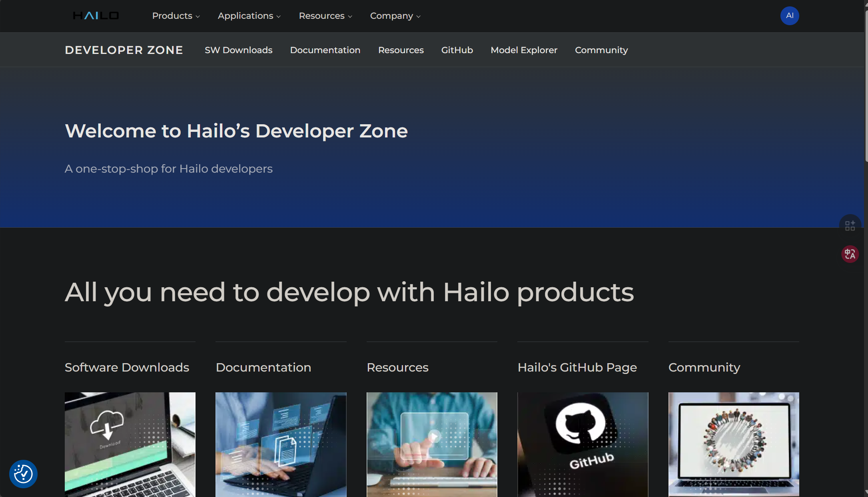Click the Hailo's GitHub Page heading
This screenshot has width=868, height=497.
(577, 367)
